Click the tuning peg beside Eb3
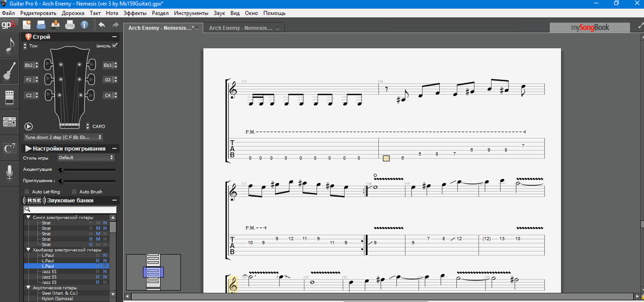The height and width of the screenshot is (302, 644). (92, 64)
